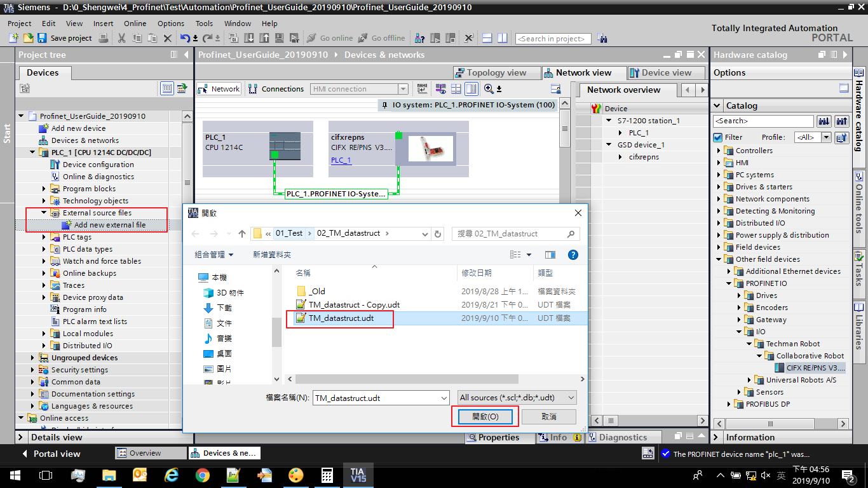Click the Delete X toolbar icon
The height and width of the screenshot is (488, 868).
tap(168, 38)
